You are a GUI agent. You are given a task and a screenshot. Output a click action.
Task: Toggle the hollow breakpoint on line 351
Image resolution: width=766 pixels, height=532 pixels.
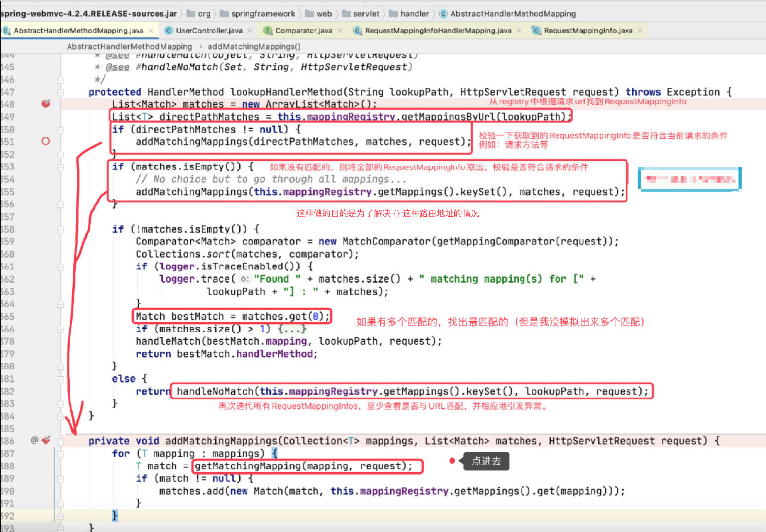click(46, 141)
